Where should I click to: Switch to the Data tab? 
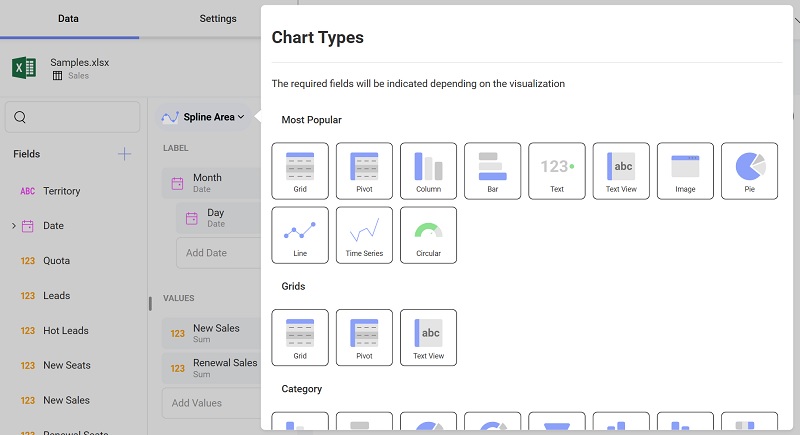(69, 19)
